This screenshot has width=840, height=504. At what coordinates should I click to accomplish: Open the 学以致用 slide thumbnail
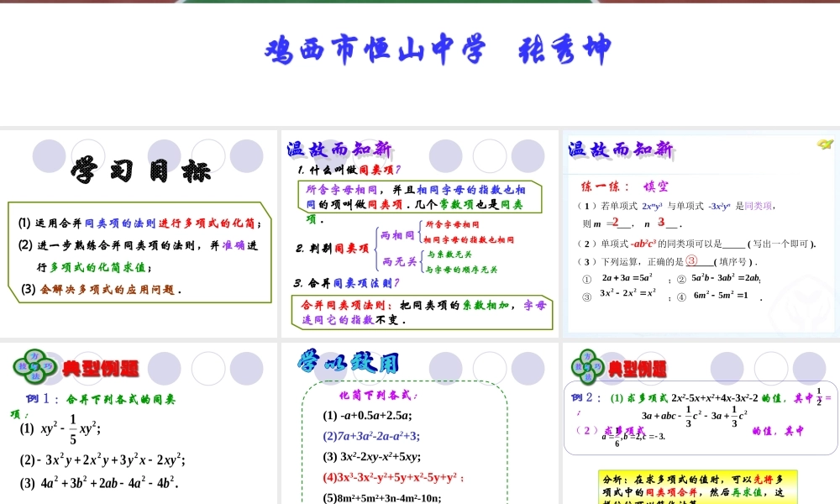point(419,423)
